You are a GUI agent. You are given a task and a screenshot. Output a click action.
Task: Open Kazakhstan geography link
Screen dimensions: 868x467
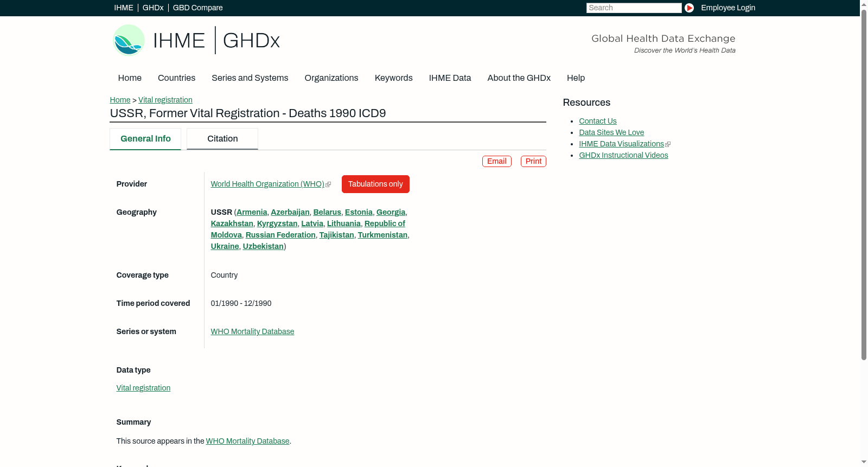pos(232,224)
